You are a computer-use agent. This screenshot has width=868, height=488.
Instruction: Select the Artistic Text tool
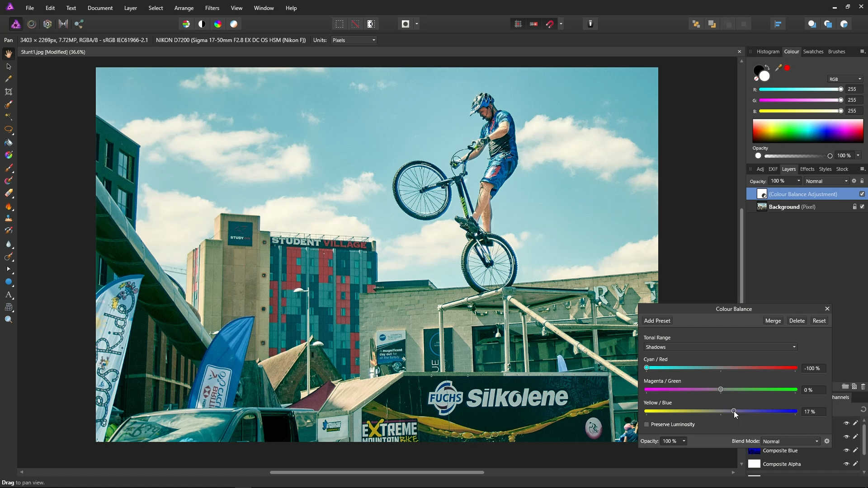tap(9, 295)
